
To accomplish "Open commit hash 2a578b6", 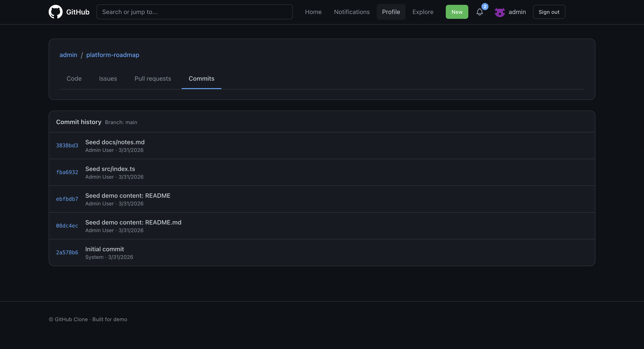I will (x=67, y=253).
